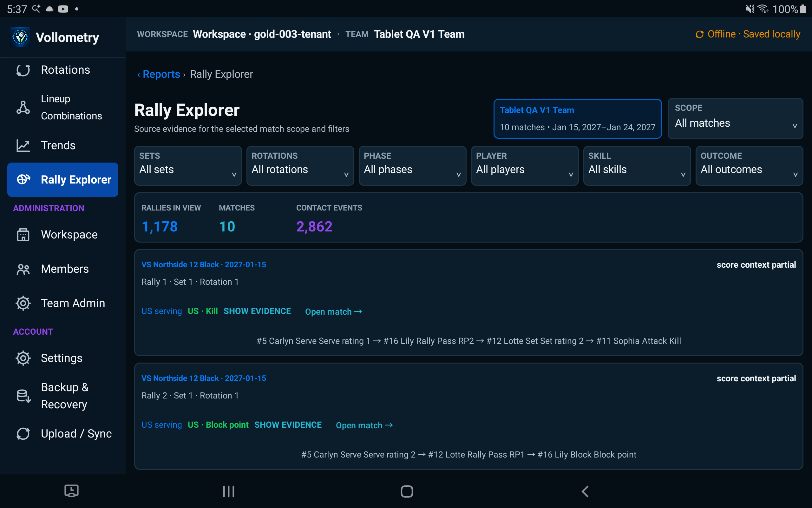Open the Outcome filter dropdown

749,166
